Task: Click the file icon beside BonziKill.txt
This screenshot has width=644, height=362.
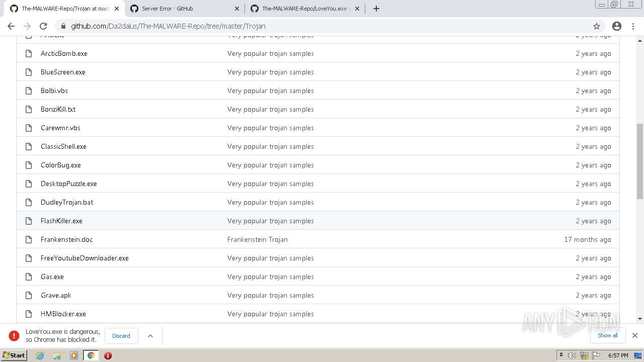Action: tap(29, 109)
